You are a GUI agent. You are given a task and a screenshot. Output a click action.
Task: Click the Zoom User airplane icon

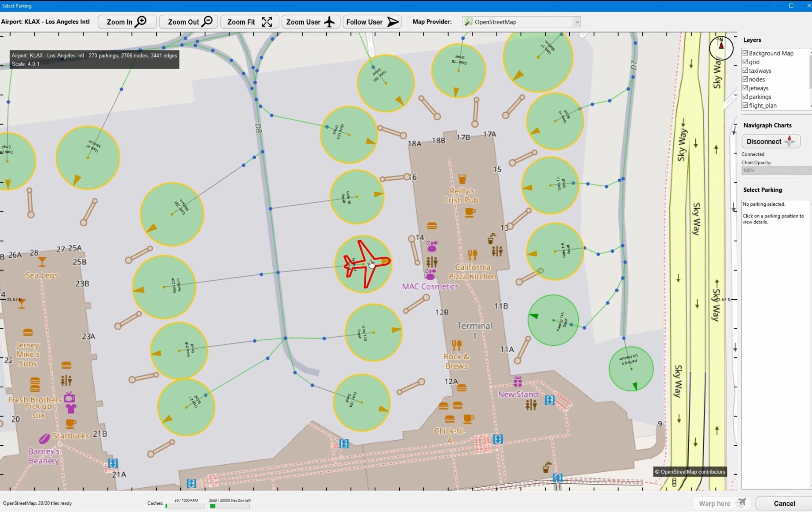pyautogui.click(x=329, y=22)
